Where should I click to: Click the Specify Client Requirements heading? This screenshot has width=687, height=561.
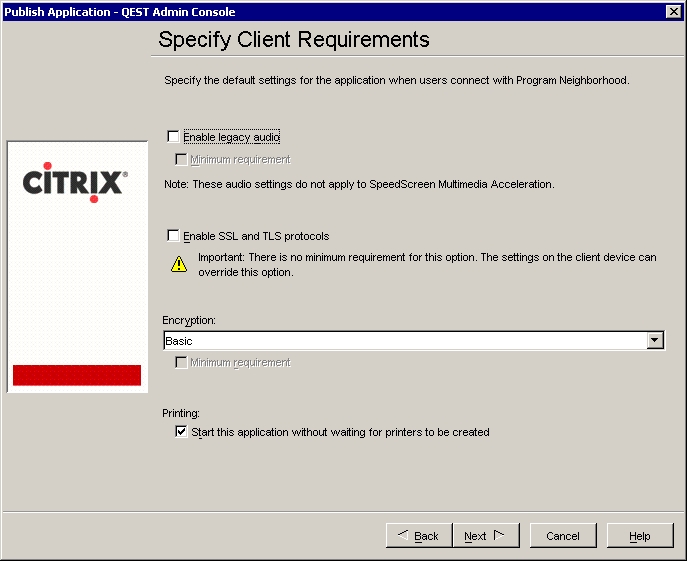pyautogui.click(x=294, y=40)
